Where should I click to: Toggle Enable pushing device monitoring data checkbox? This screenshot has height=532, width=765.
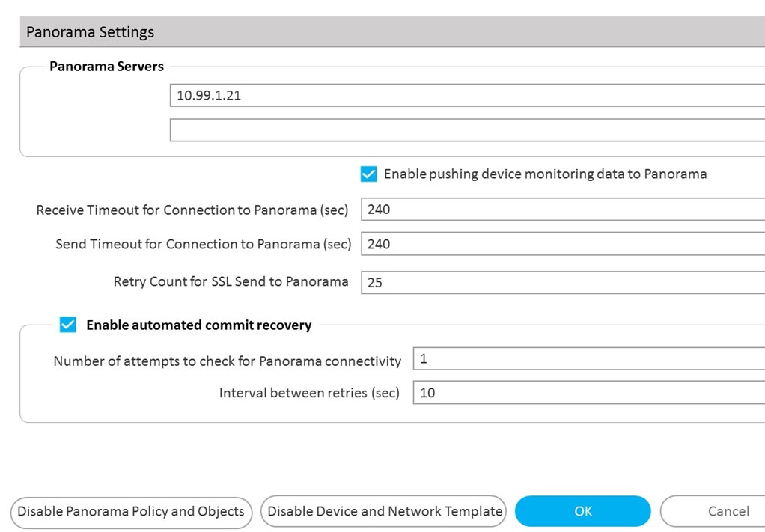click(x=368, y=174)
